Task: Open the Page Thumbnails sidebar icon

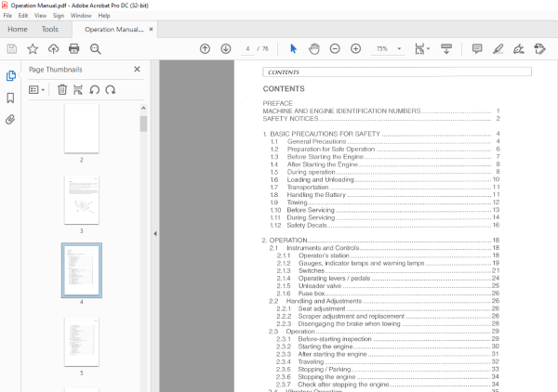Action: point(10,75)
